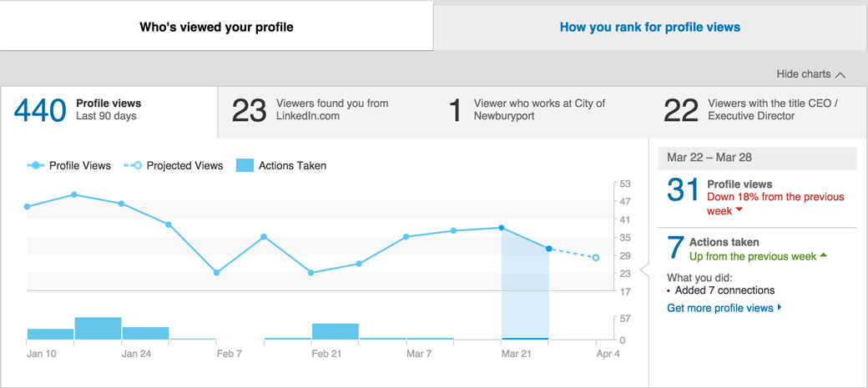Open Who's viewed your profile tab
Viewport: 868px width, 388px height.
[216, 27]
